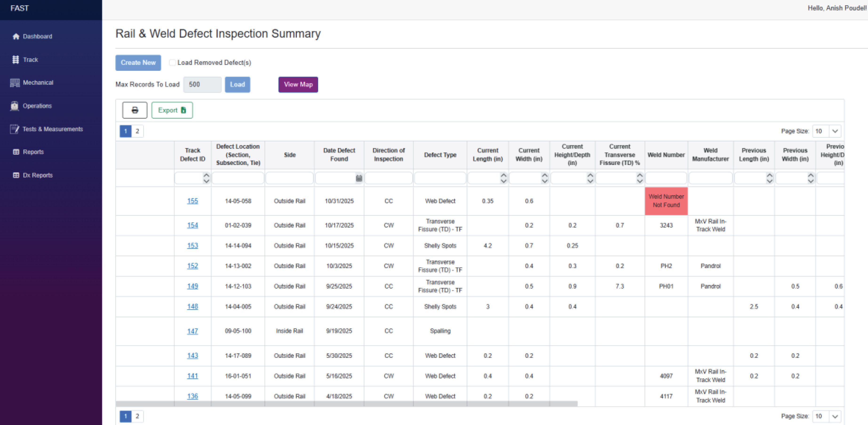Open defect ID 155 link
This screenshot has width=868, height=425.
pos(192,201)
